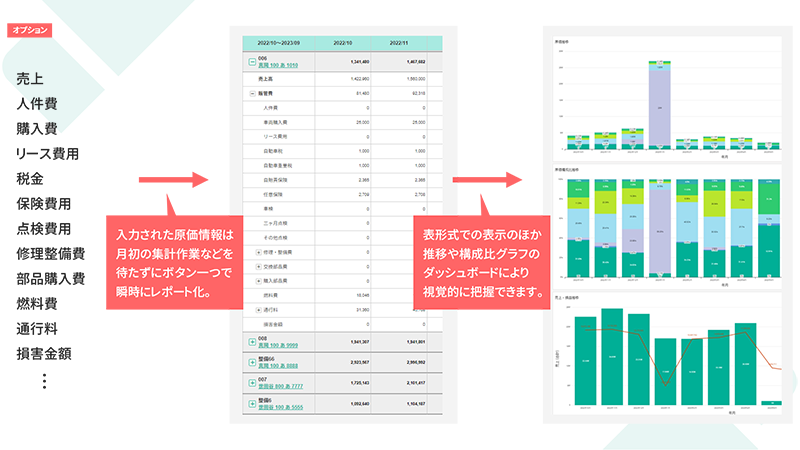Expand the 購入部品費 row

coord(259,281)
